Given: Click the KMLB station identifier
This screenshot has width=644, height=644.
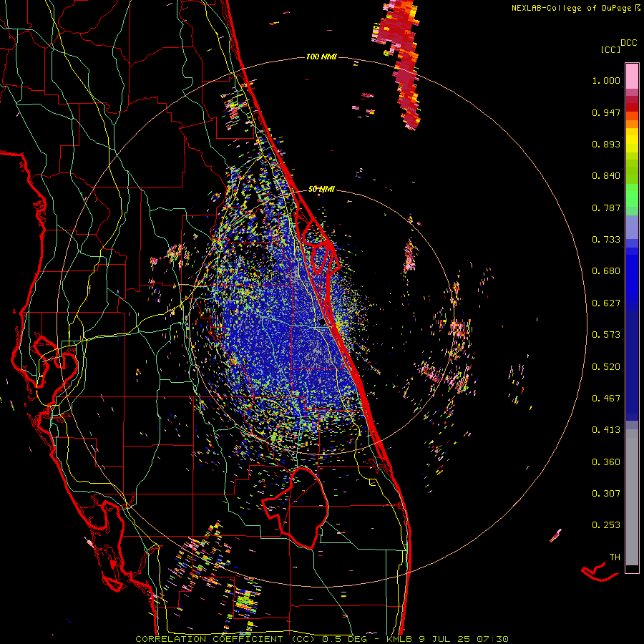Looking at the screenshot, I should click(x=399, y=639).
